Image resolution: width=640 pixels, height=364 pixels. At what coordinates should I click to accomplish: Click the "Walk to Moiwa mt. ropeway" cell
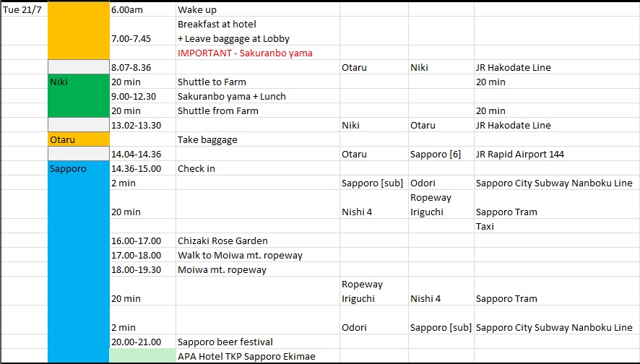tap(240, 255)
